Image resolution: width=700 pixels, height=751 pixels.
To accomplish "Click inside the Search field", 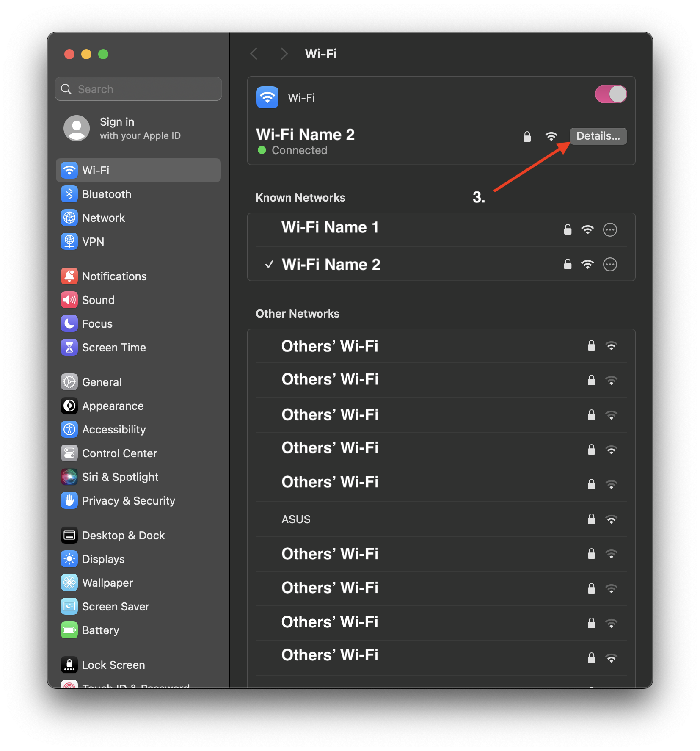I will click(x=138, y=89).
